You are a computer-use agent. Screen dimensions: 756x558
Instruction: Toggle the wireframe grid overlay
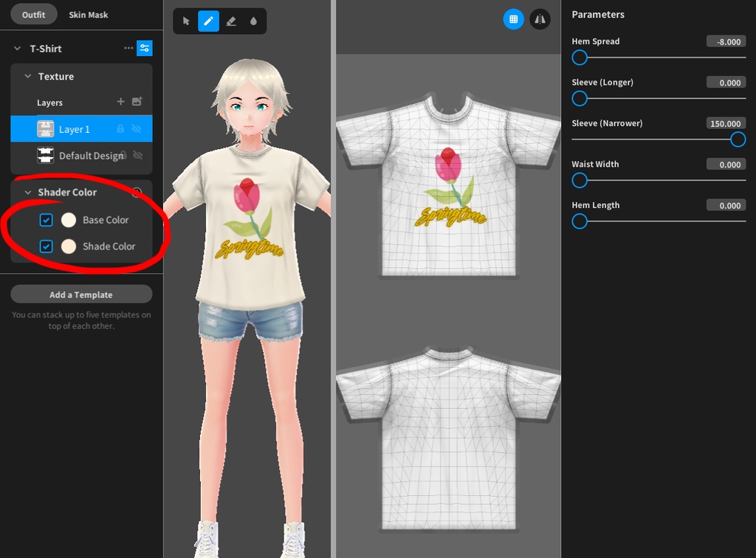point(514,18)
